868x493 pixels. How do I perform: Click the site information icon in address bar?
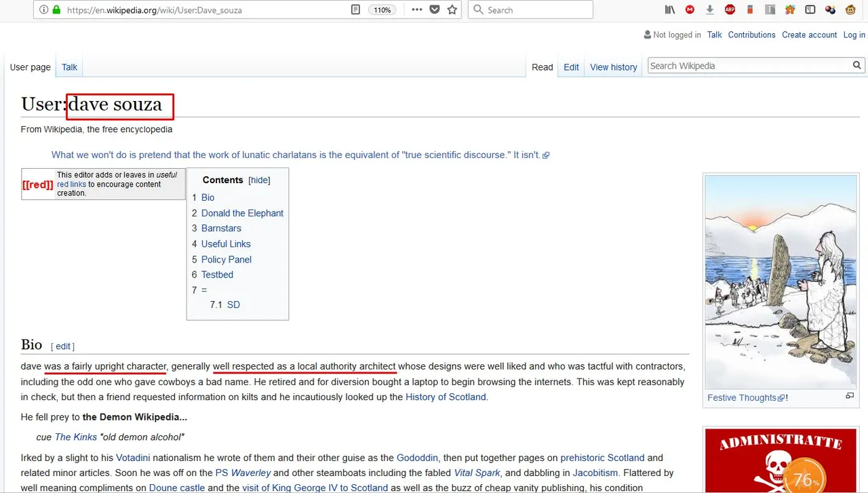pyautogui.click(x=44, y=10)
